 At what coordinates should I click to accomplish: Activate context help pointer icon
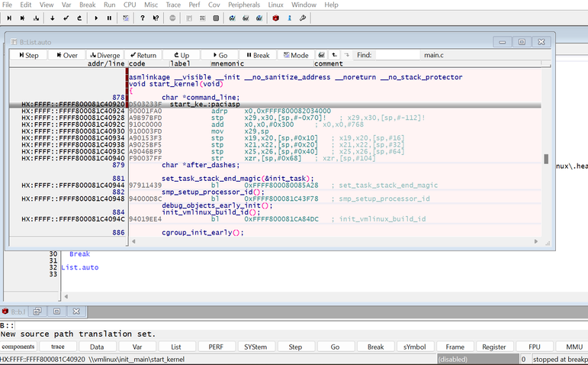pos(156,18)
